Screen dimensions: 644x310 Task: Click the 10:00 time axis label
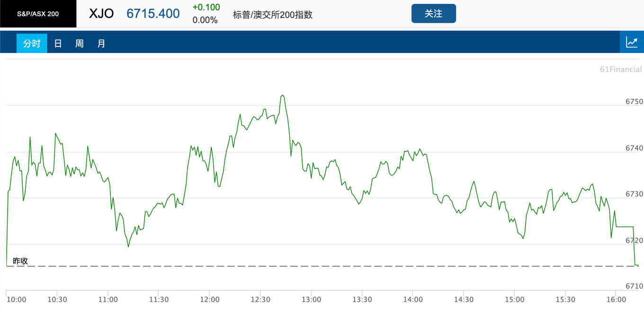pyautogui.click(x=17, y=300)
